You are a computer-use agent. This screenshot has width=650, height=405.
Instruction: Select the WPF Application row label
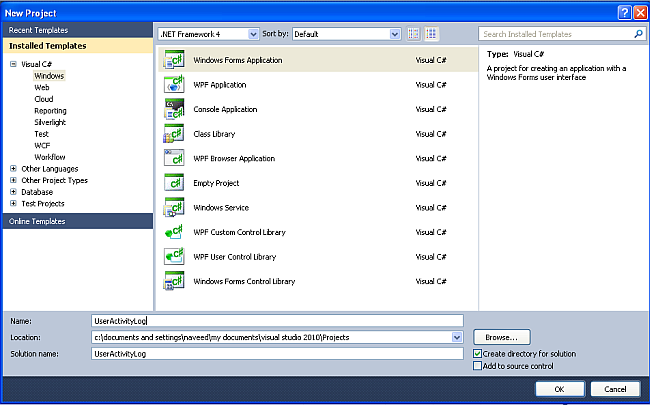[x=220, y=85]
